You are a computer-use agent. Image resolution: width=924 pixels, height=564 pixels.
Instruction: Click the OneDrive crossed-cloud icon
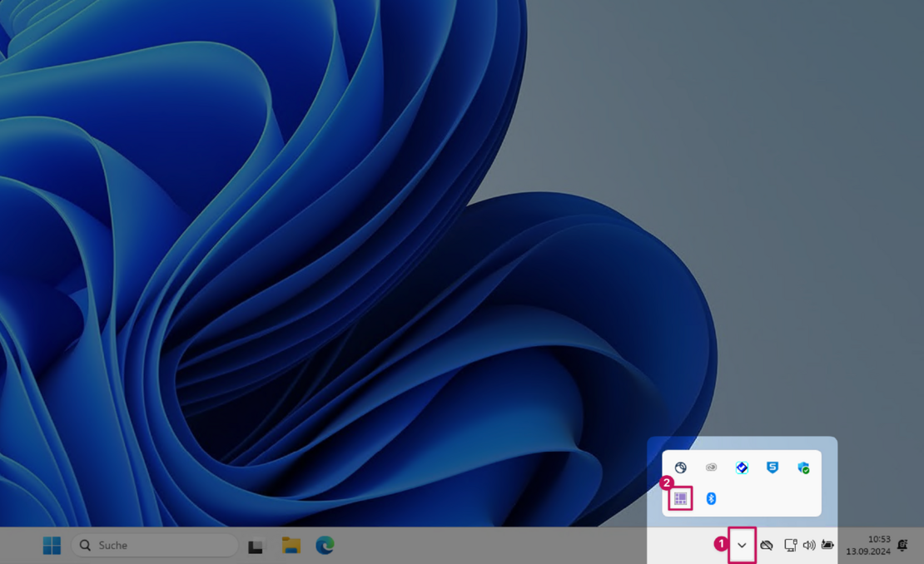click(x=767, y=546)
